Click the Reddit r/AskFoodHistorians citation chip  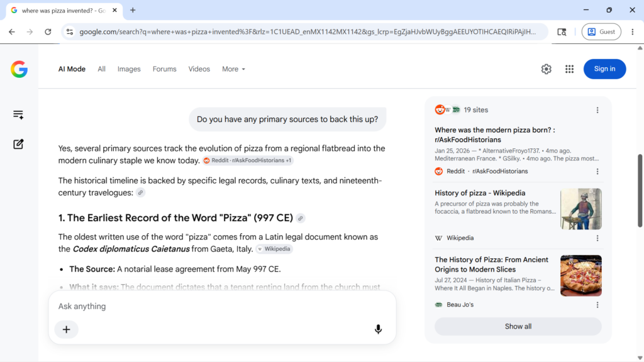pyautogui.click(x=248, y=160)
